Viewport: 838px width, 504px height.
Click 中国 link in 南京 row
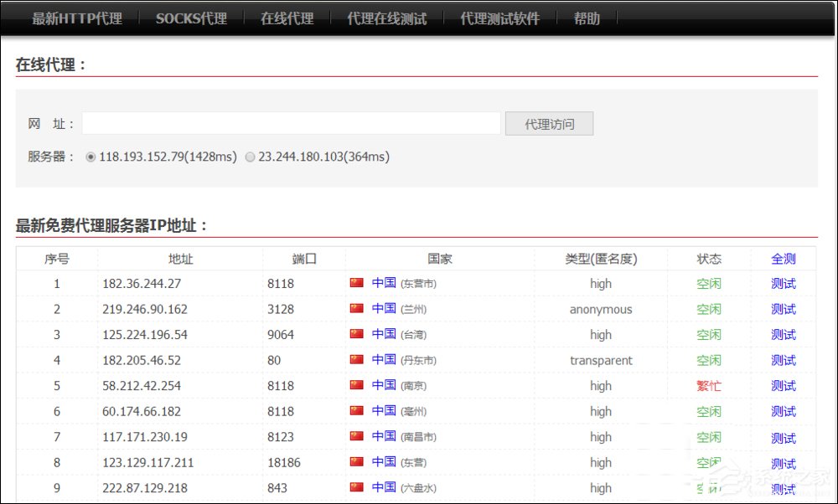[384, 385]
